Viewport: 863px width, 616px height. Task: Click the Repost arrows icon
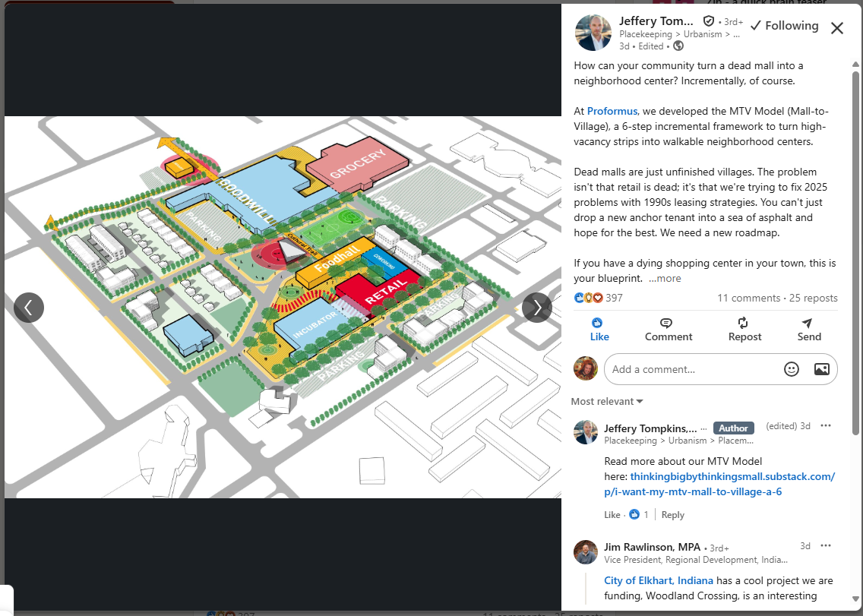(744, 323)
